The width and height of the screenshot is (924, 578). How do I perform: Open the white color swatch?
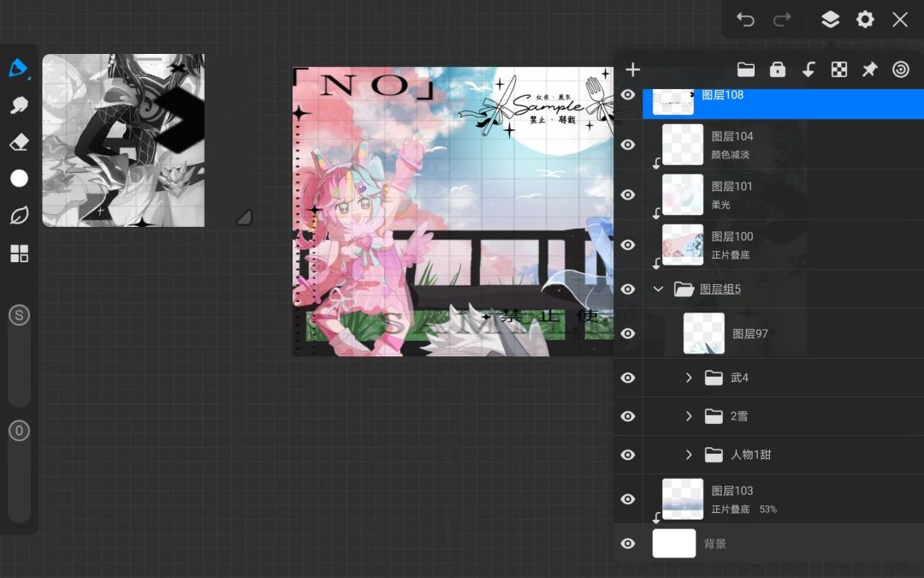click(19, 179)
